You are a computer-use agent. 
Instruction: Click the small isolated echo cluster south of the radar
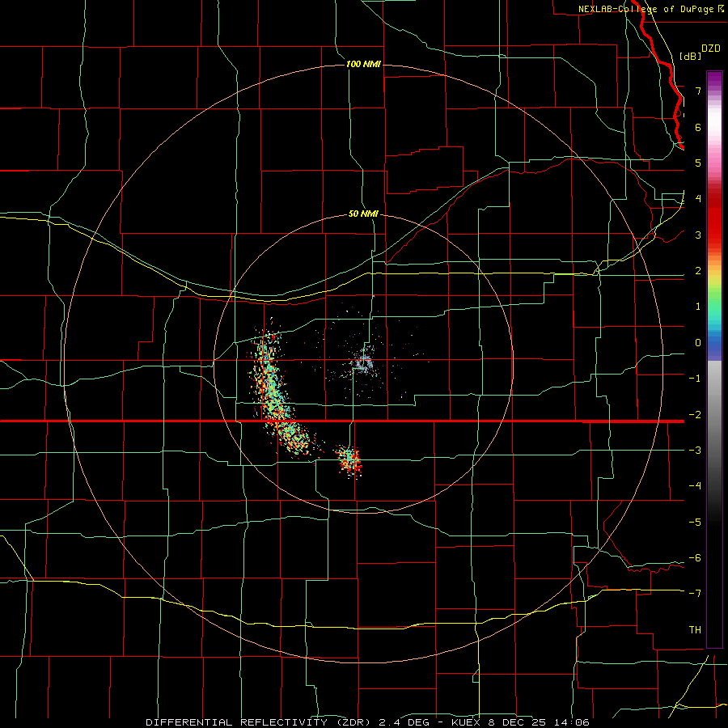(349, 460)
